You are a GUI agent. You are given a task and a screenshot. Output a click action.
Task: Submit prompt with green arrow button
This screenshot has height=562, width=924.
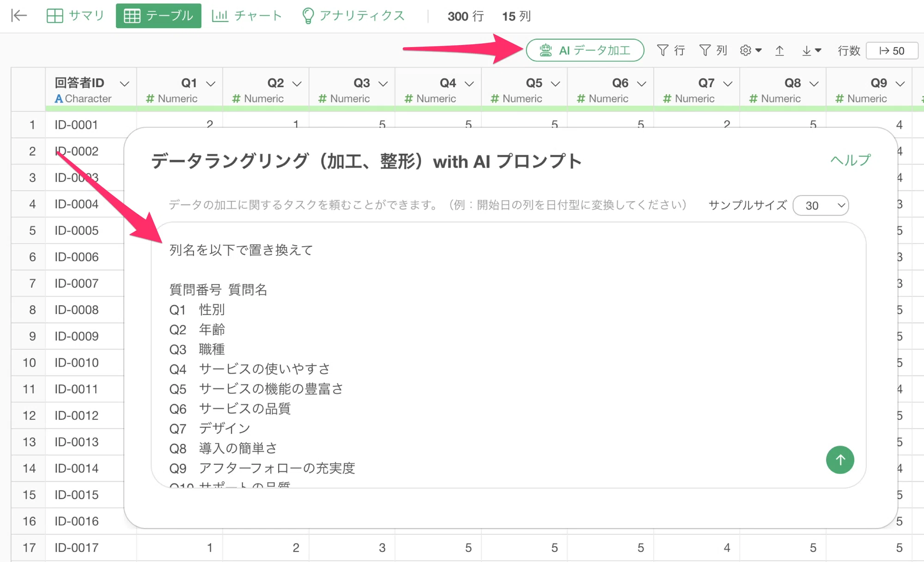tap(839, 459)
